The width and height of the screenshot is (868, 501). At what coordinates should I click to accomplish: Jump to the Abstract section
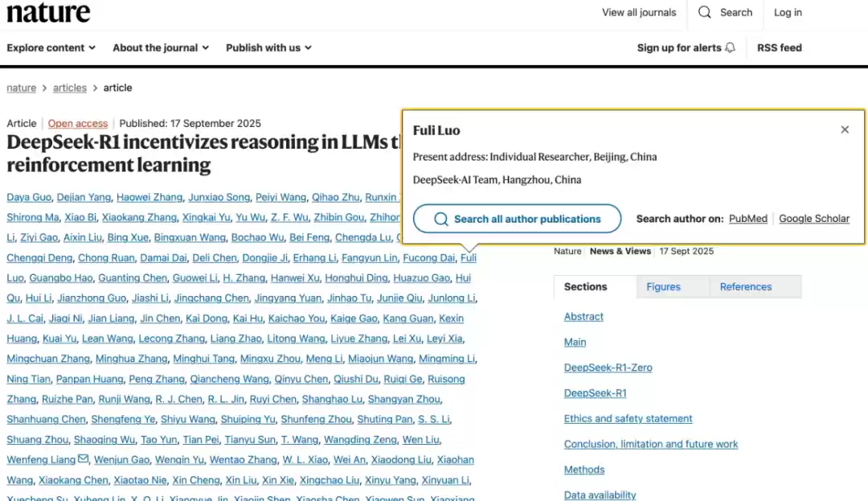point(583,317)
